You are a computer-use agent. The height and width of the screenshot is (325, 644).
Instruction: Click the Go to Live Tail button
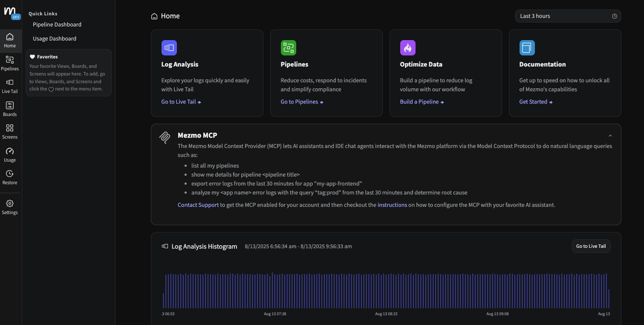[x=591, y=246]
